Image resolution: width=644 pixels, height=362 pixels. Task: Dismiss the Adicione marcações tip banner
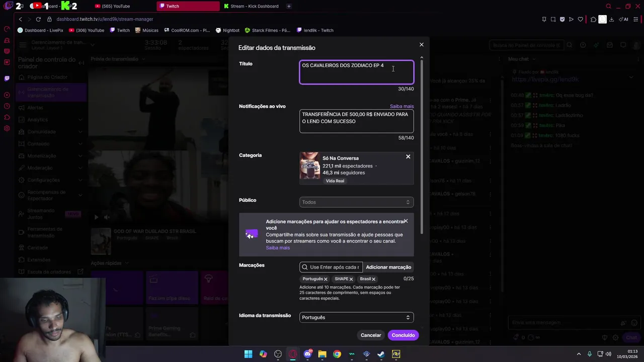point(406,221)
